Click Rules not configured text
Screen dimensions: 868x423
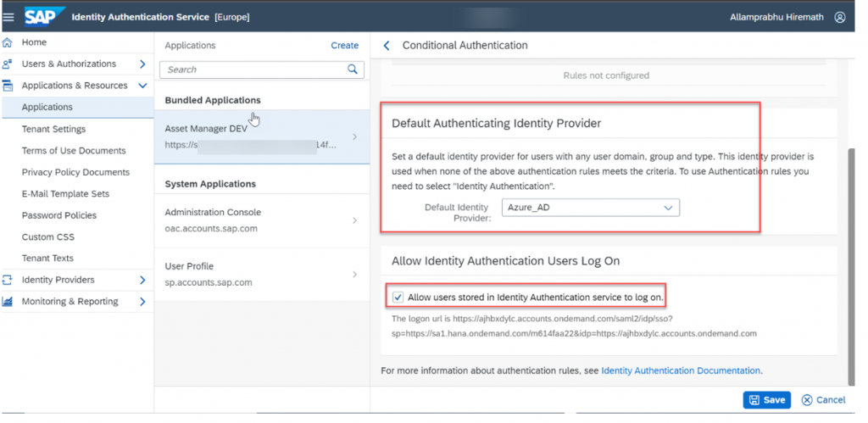(x=606, y=75)
